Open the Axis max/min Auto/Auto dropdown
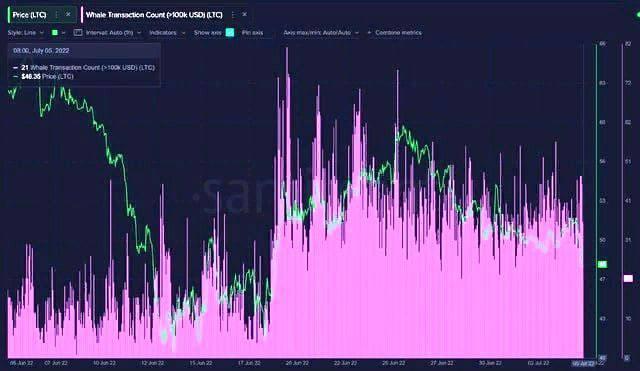 321,33
